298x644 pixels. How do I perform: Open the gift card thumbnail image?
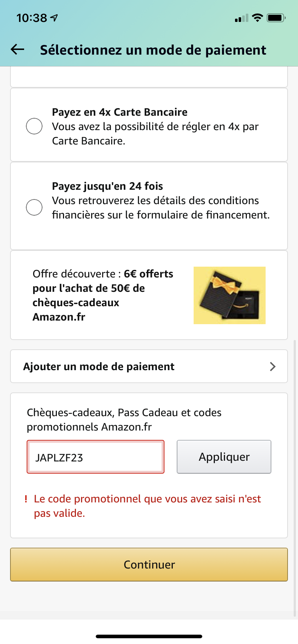tap(229, 295)
